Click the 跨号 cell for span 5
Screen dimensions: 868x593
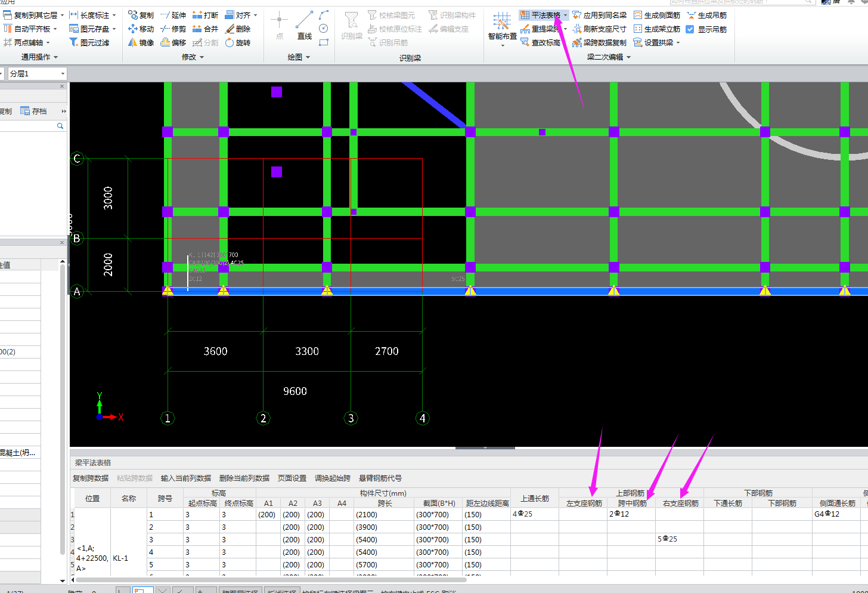tap(165, 564)
